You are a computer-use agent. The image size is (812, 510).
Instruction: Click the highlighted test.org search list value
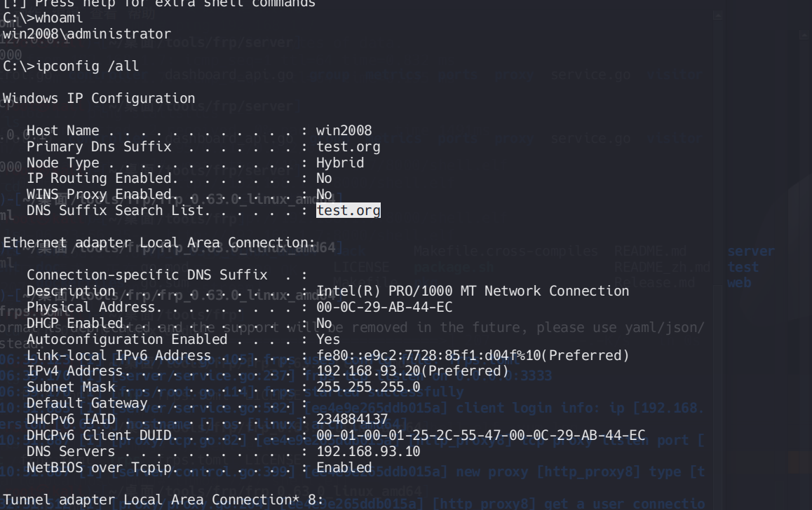(x=348, y=210)
